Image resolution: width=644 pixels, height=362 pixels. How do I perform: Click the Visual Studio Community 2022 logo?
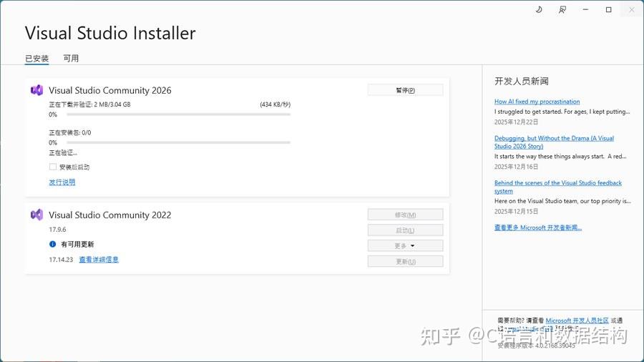point(36,215)
